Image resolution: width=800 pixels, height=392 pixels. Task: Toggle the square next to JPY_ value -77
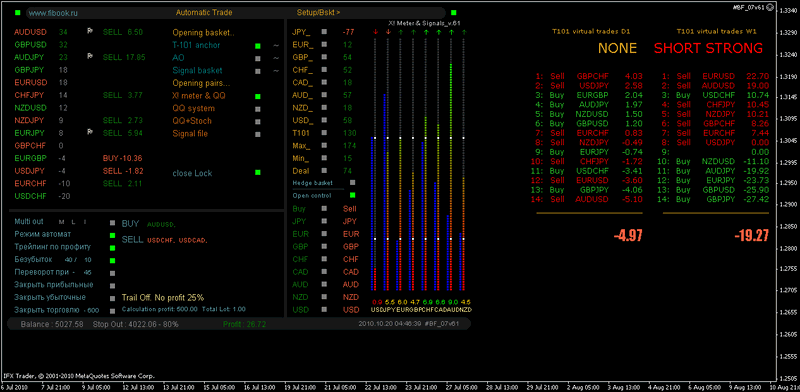coord(324,32)
